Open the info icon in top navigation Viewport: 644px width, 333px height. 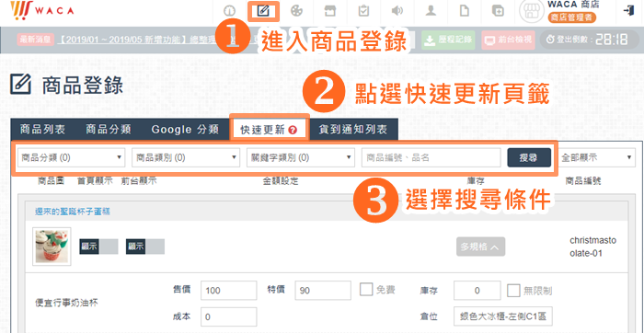[230, 11]
